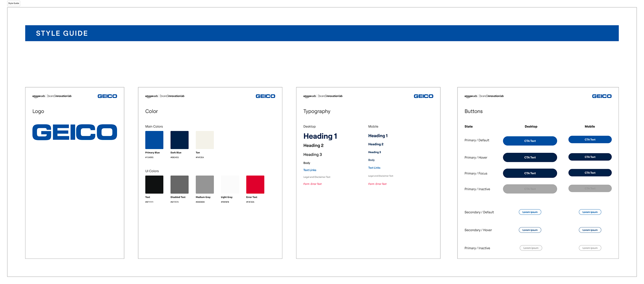The width and height of the screenshot is (644, 284).
Task: Click the mobile Primary / Inactive gray CTA button
Action: (x=590, y=189)
